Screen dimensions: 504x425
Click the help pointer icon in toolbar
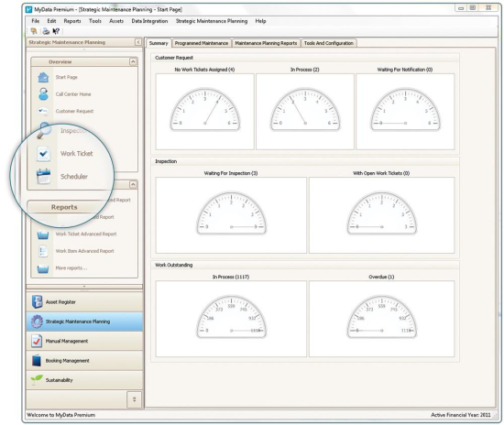(x=56, y=31)
